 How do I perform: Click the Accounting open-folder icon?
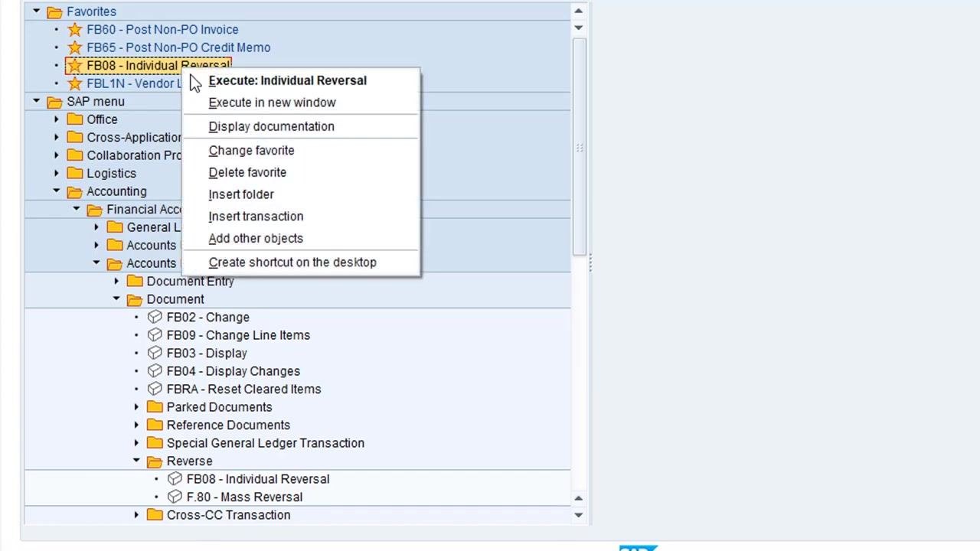click(74, 191)
